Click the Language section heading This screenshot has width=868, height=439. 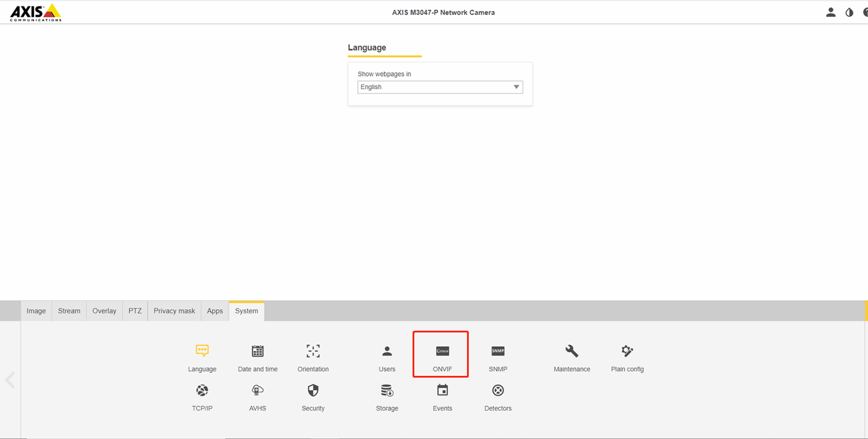click(367, 47)
